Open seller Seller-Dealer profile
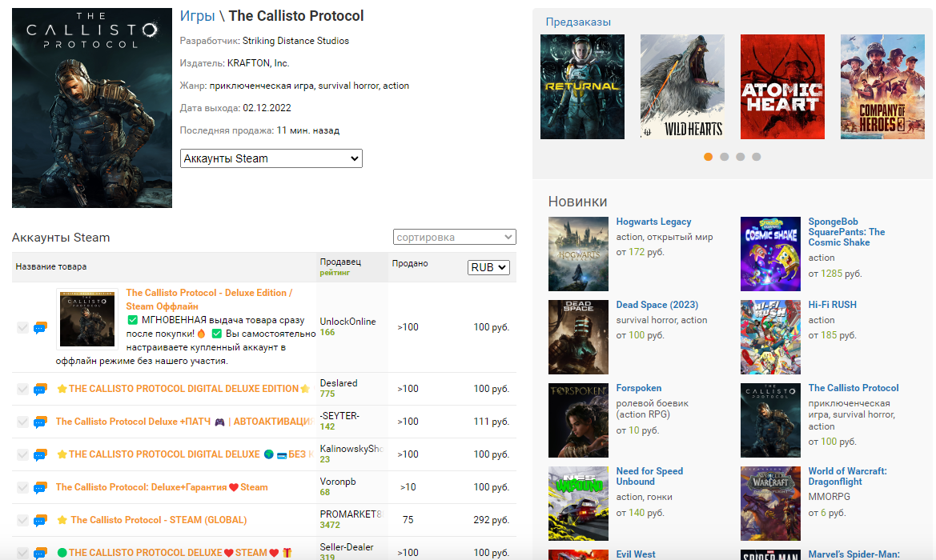The image size is (936, 560). (347, 547)
